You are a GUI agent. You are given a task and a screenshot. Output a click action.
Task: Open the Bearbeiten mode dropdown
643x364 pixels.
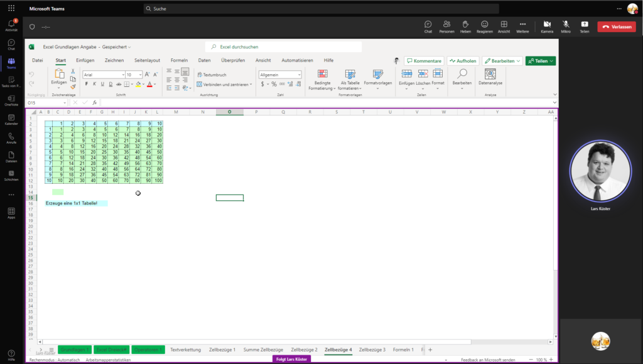[502, 61]
